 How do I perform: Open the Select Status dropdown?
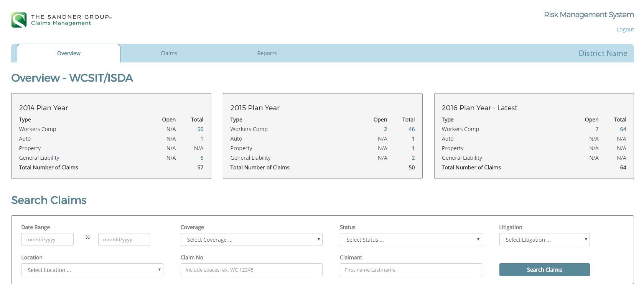410,240
